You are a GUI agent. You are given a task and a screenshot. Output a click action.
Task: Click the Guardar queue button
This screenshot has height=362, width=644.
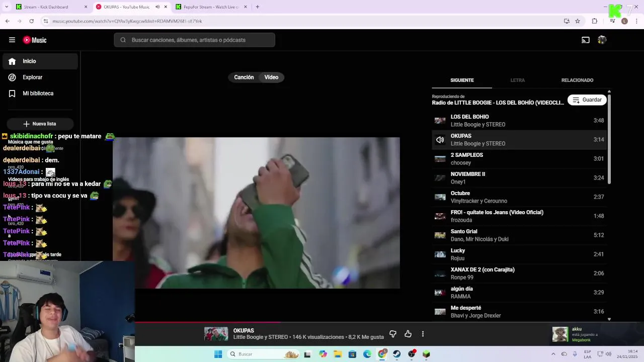pos(587,100)
